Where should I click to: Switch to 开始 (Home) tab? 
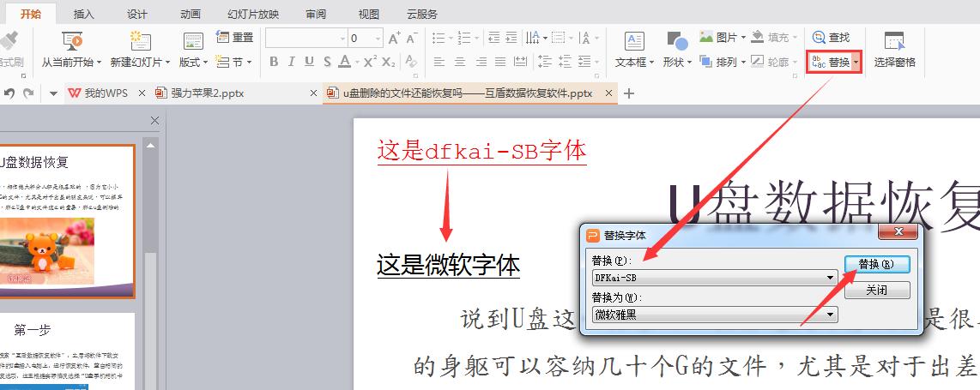tap(31, 14)
